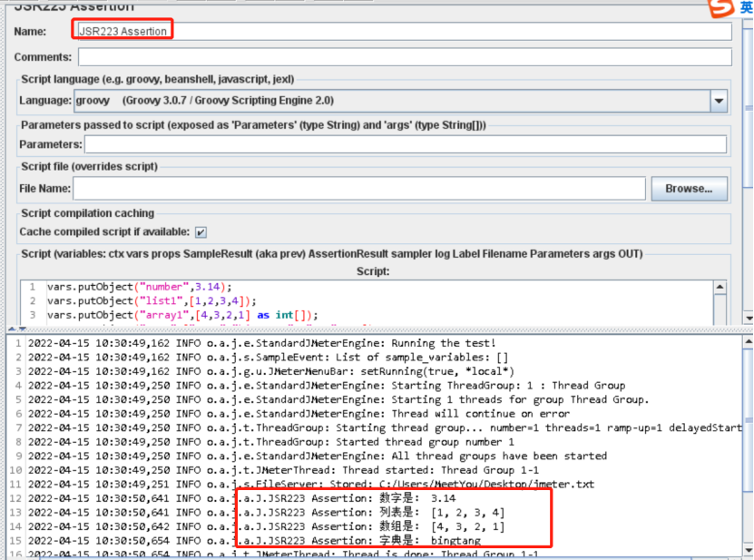754x560 pixels.
Task: Open the script Language combo box
Action: [x=400, y=101]
